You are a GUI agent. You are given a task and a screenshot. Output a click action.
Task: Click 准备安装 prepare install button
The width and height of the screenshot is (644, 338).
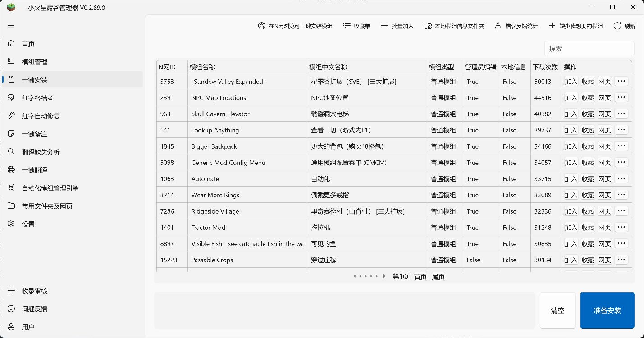(607, 311)
